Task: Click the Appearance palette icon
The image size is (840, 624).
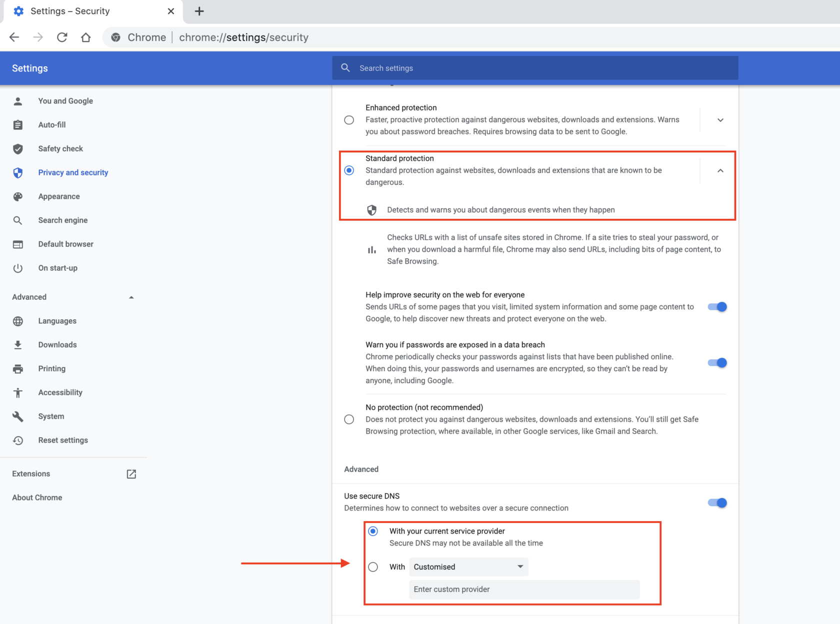Action: (18, 196)
